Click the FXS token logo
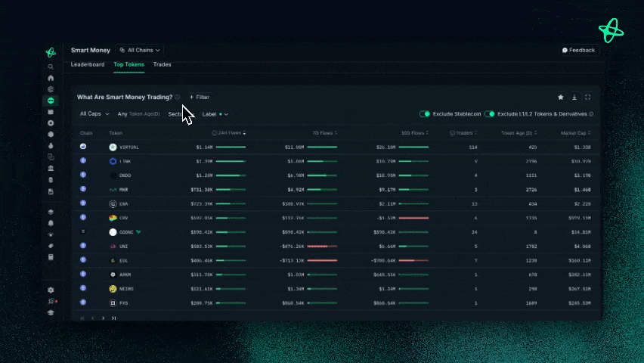 click(x=113, y=303)
